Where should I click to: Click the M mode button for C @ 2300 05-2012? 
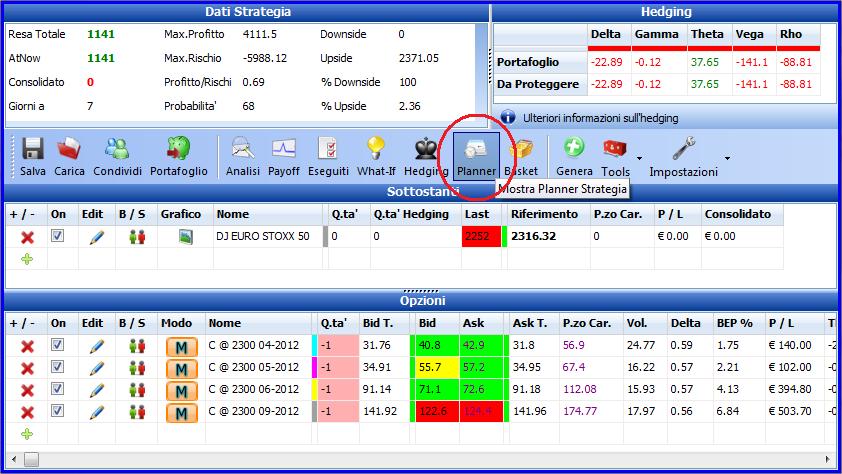coord(182,369)
